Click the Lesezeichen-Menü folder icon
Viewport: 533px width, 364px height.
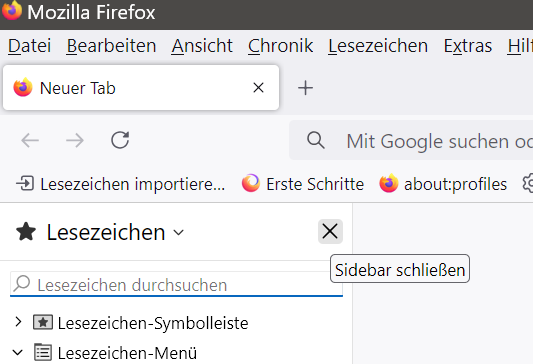pyautogui.click(x=43, y=352)
